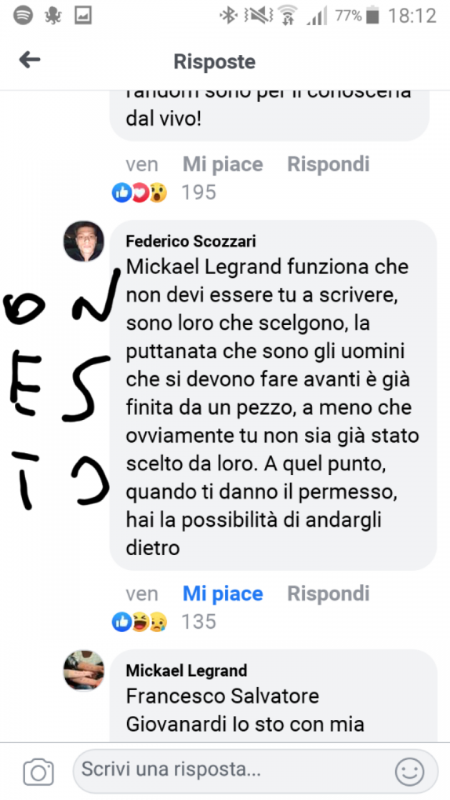The width and height of the screenshot is (450, 800).
Task: Open Mickael Legrand's profile name link
Action: (186, 670)
